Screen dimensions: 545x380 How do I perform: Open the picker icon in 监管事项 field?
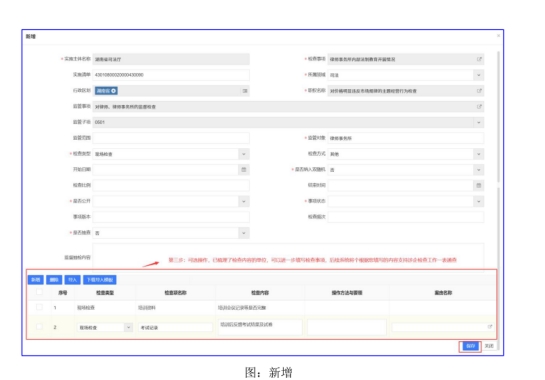(479, 106)
